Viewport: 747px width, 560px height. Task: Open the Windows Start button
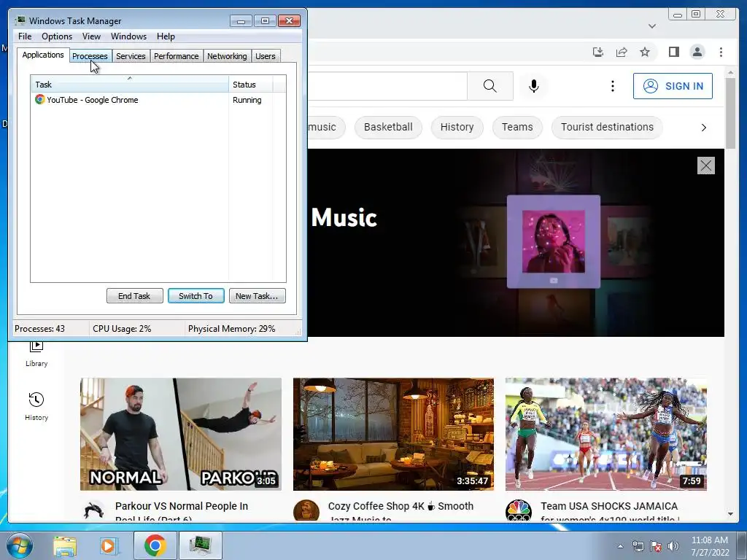[19, 545]
